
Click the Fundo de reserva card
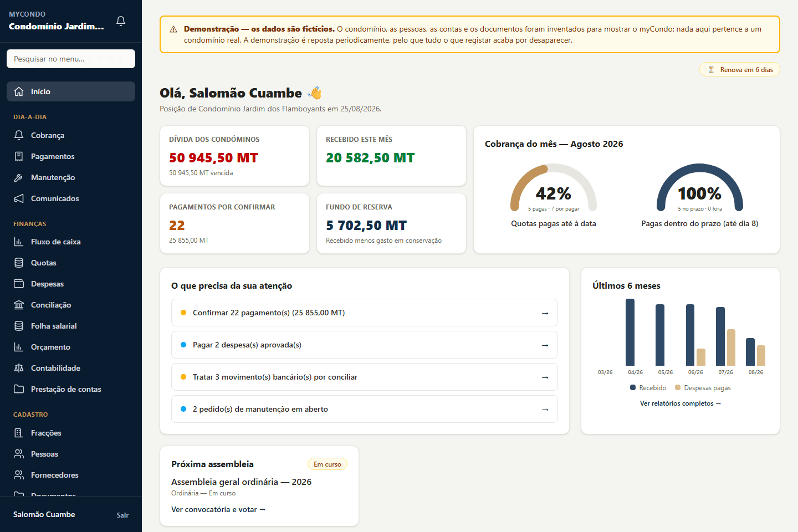point(391,223)
